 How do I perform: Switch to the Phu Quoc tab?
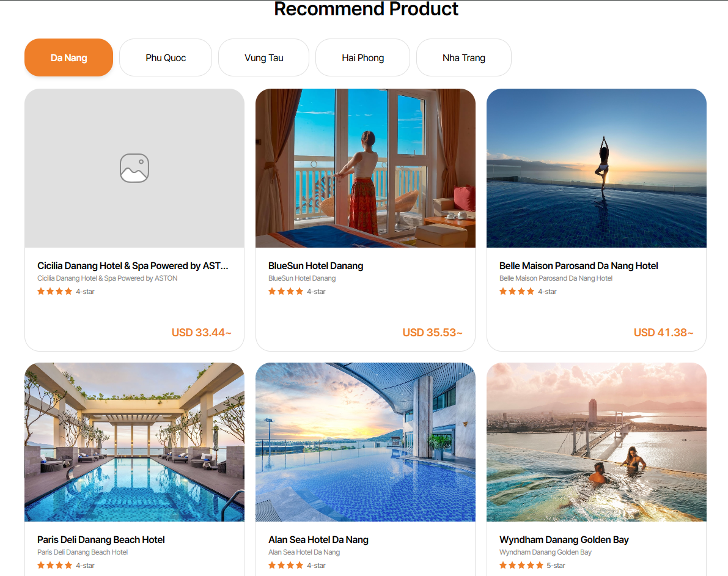coord(166,58)
